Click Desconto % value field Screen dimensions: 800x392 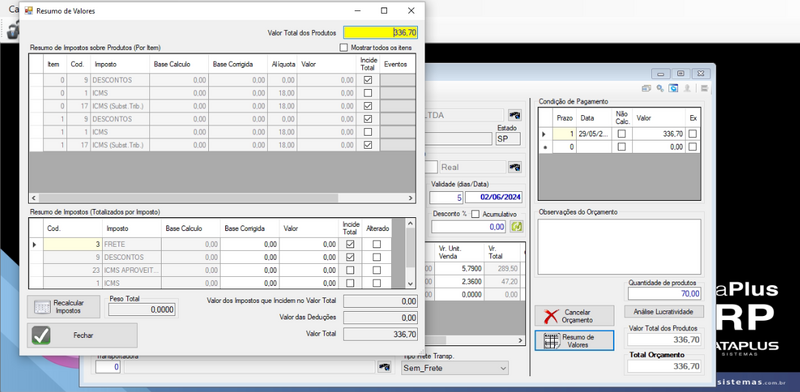pyautogui.click(x=469, y=227)
